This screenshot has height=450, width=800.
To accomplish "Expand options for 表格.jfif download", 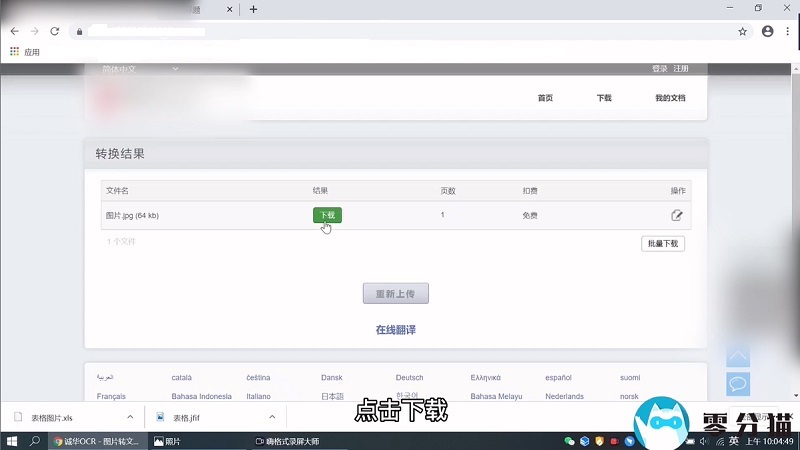I will (x=273, y=416).
